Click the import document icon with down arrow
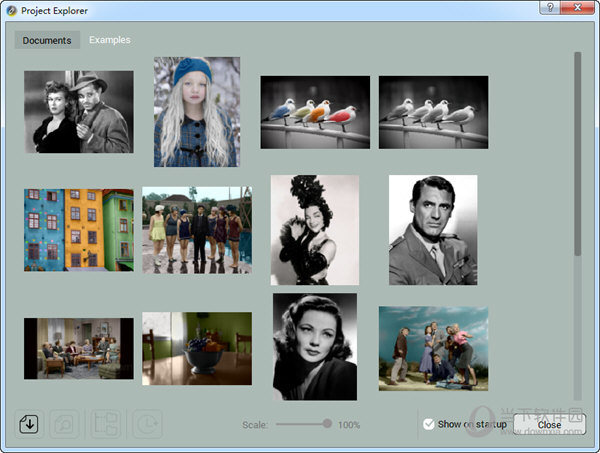 tap(29, 424)
